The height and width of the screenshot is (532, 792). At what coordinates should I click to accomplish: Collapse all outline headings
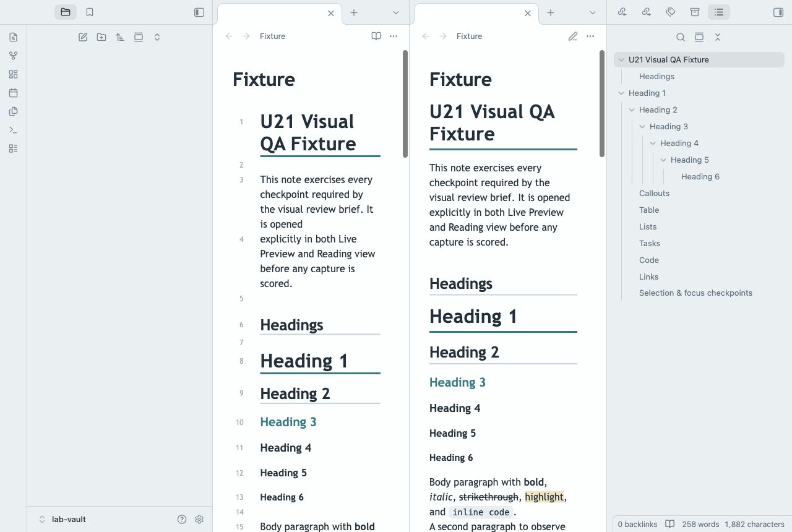(x=718, y=37)
